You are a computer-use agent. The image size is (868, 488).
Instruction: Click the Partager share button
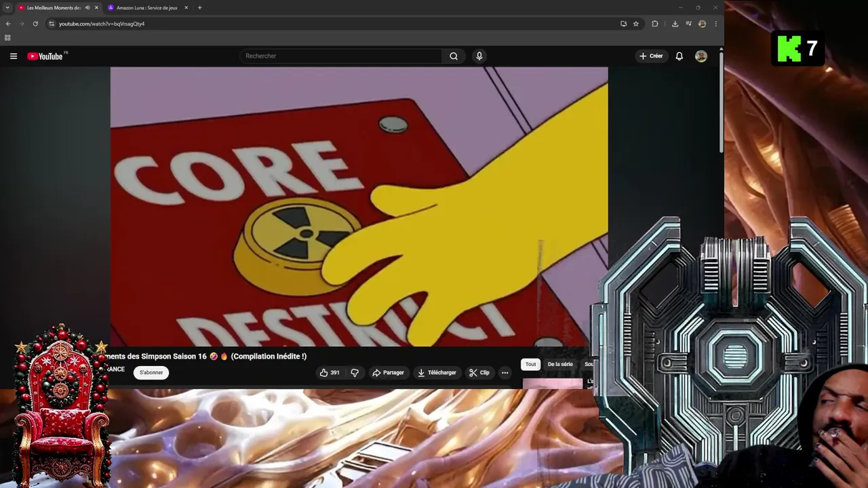[x=388, y=373]
